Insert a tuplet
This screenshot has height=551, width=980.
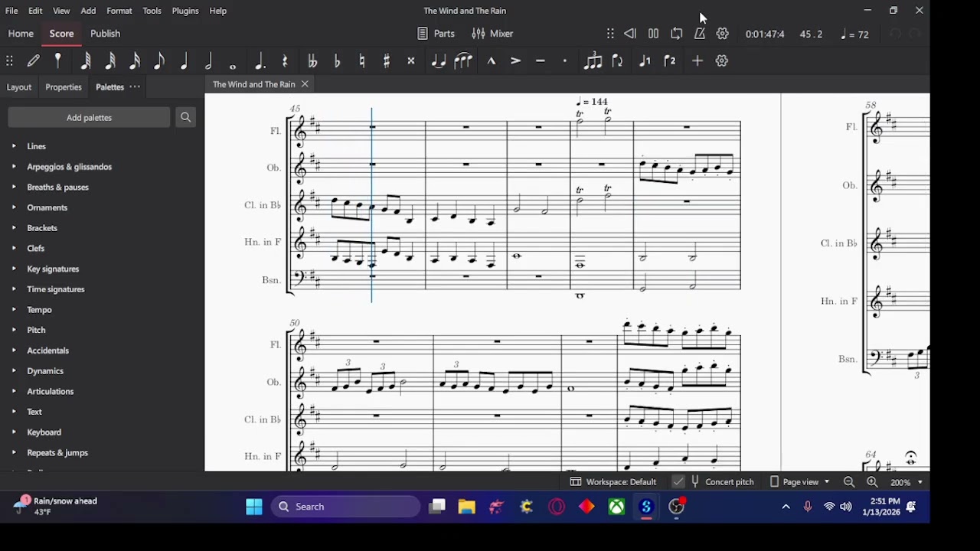tap(593, 60)
